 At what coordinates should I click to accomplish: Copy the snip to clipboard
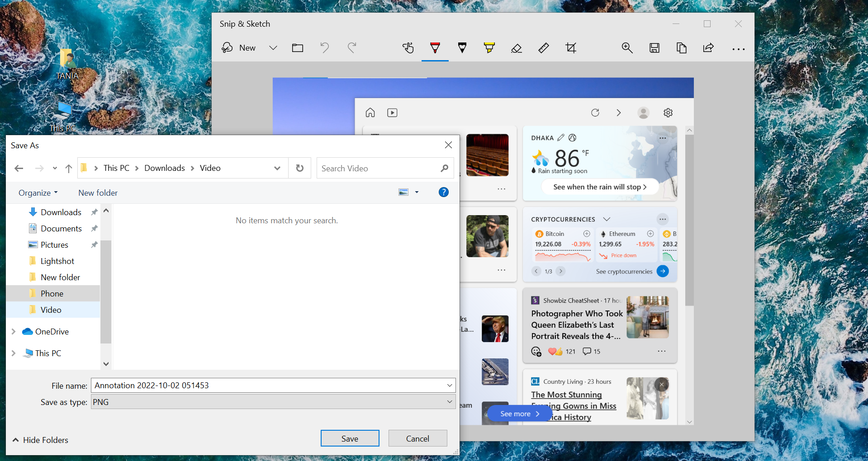coord(682,48)
